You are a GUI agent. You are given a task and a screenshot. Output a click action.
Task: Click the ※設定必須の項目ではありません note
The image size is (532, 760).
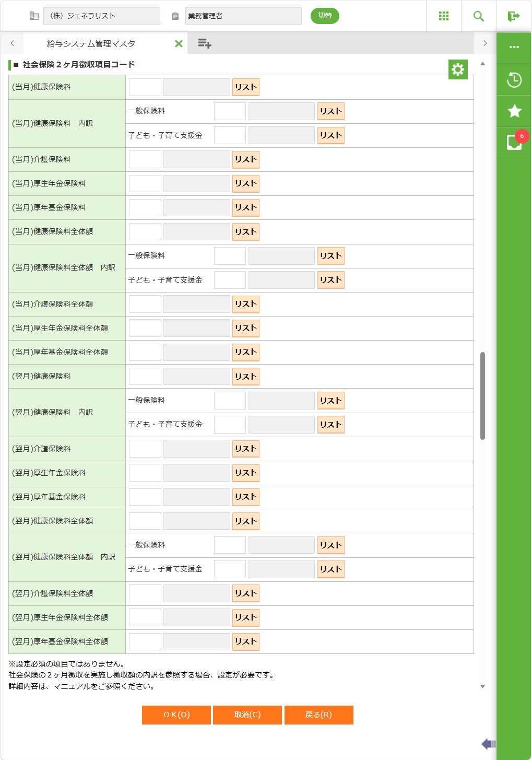coord(67,664)
